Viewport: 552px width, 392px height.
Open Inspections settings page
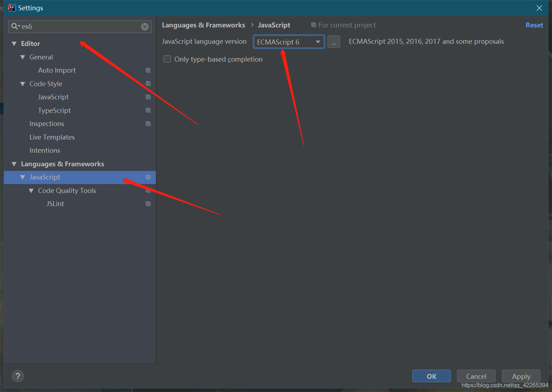click(x=47, y=124)
